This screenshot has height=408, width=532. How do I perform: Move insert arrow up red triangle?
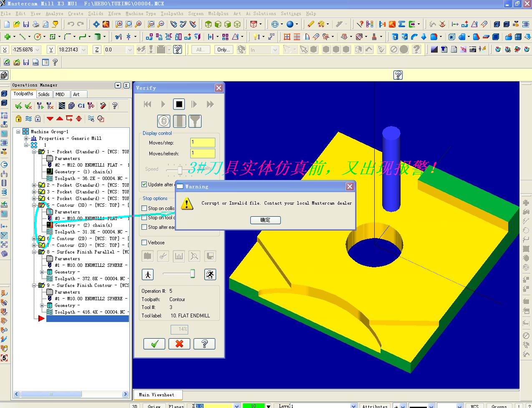click(60, 119)
